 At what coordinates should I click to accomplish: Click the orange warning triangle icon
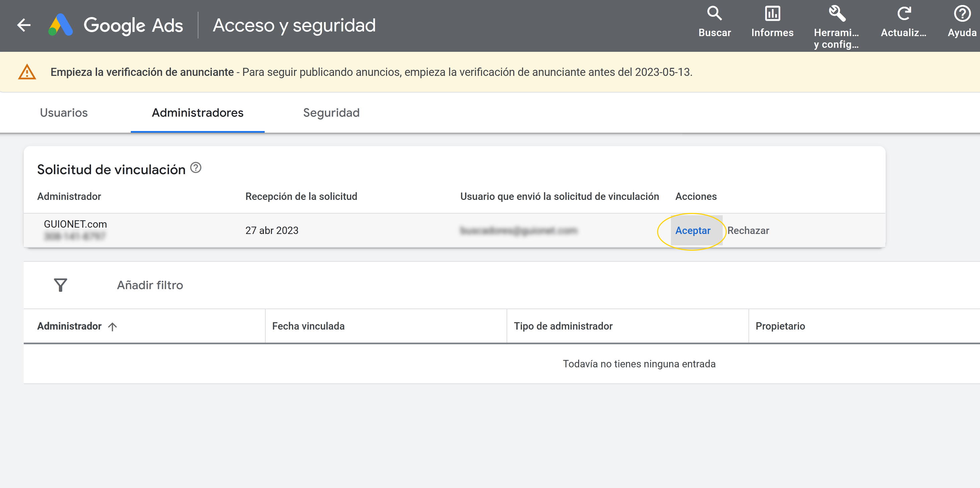[27, 72]
